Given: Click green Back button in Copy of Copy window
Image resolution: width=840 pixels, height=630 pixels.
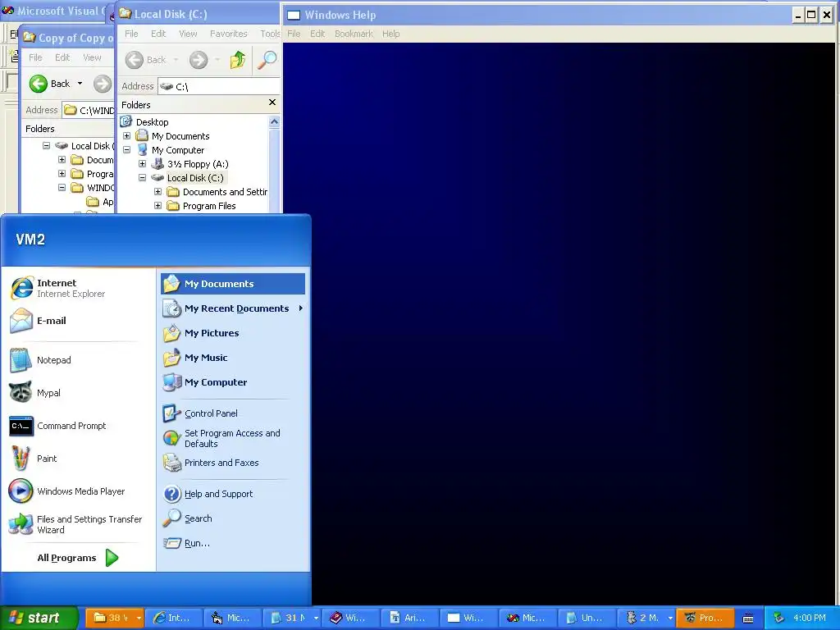Looking at the screenshot, I should pyautogui.click(x=50, y=84).
